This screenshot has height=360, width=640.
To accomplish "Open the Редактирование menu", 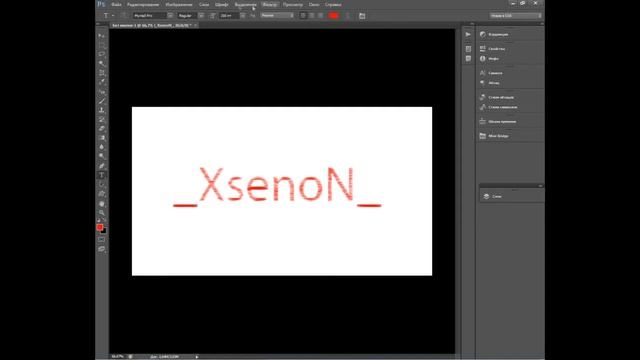I will point(143,4).
